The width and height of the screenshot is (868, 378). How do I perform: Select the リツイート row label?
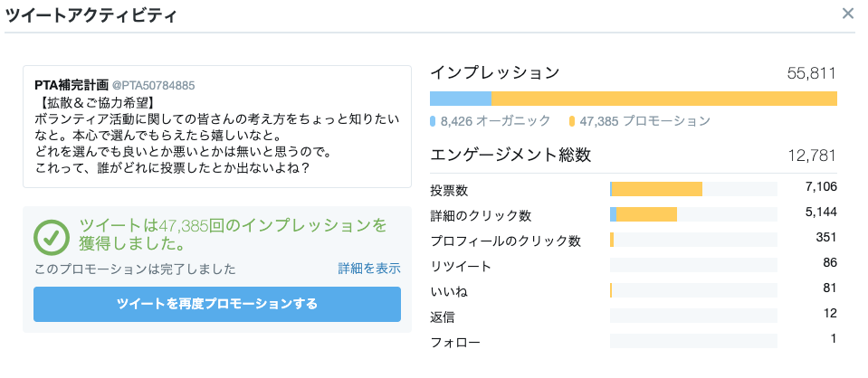[461, 266]
